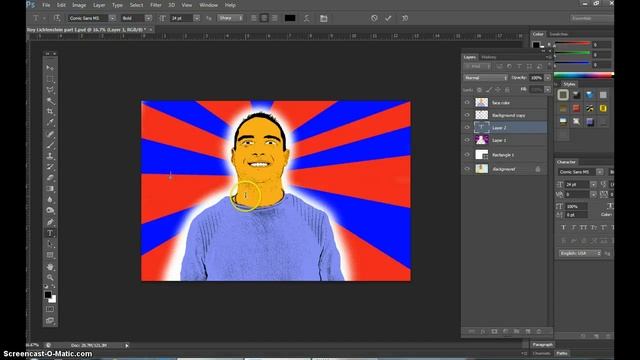This screenshot has width=640, height=360.
Task: Toggle lock transparent pixels in Layers panel
Action: pyautogui.click(x=479, y=90)
